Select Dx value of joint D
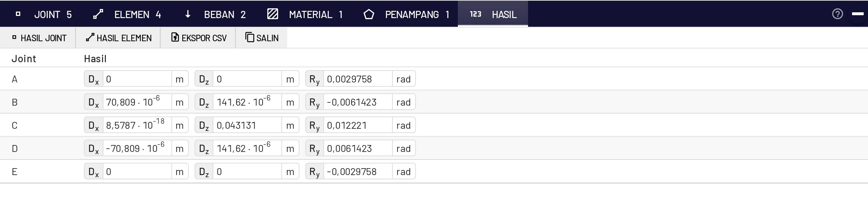This screenshot has height=217, width=868. (x=137, y=148)
